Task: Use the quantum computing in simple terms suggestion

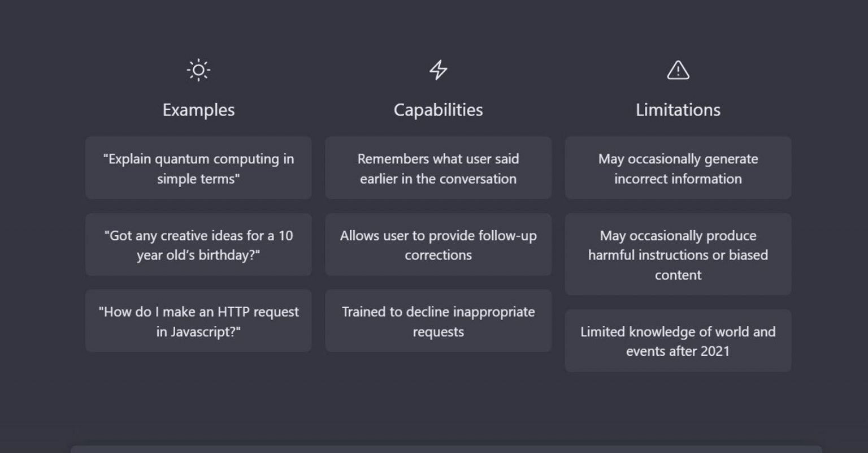Action: pos(198,169)
